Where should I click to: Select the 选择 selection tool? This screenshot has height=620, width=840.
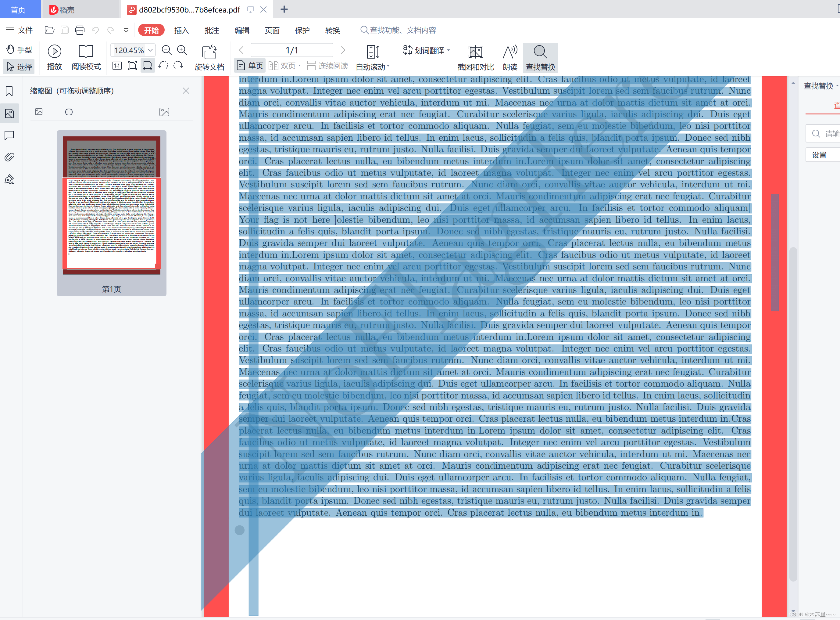tap(19, 67)
